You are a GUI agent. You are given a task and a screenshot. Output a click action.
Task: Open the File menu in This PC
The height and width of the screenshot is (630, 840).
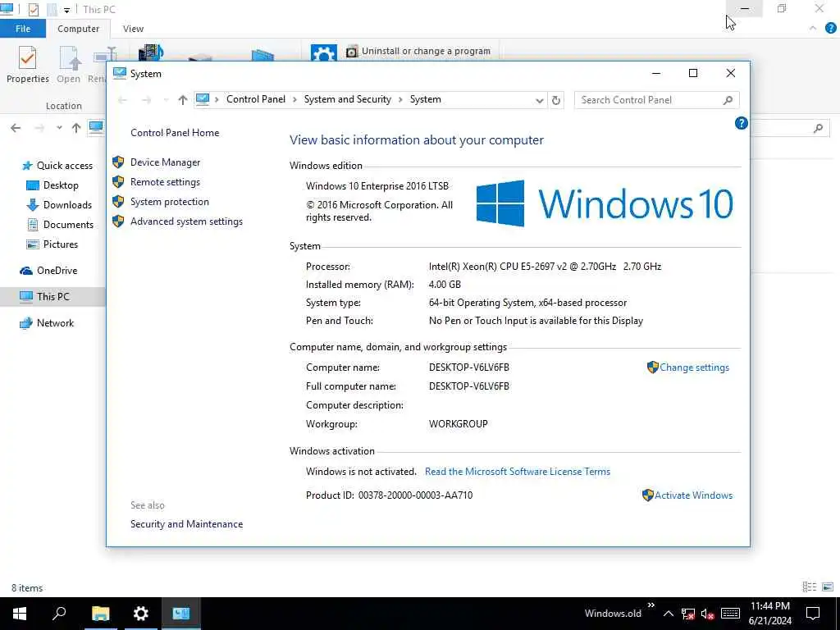coord(23,29)
